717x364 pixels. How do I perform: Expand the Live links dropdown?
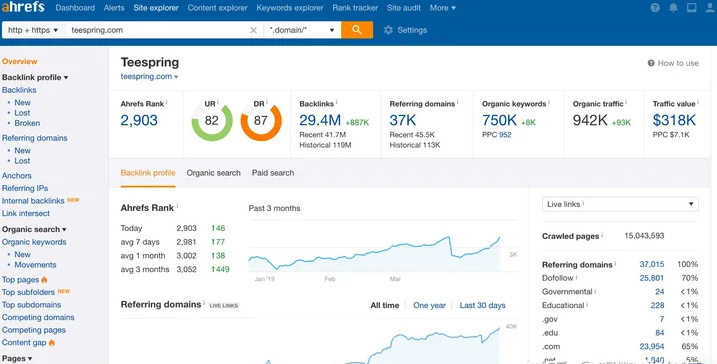[x=620, y=204]
